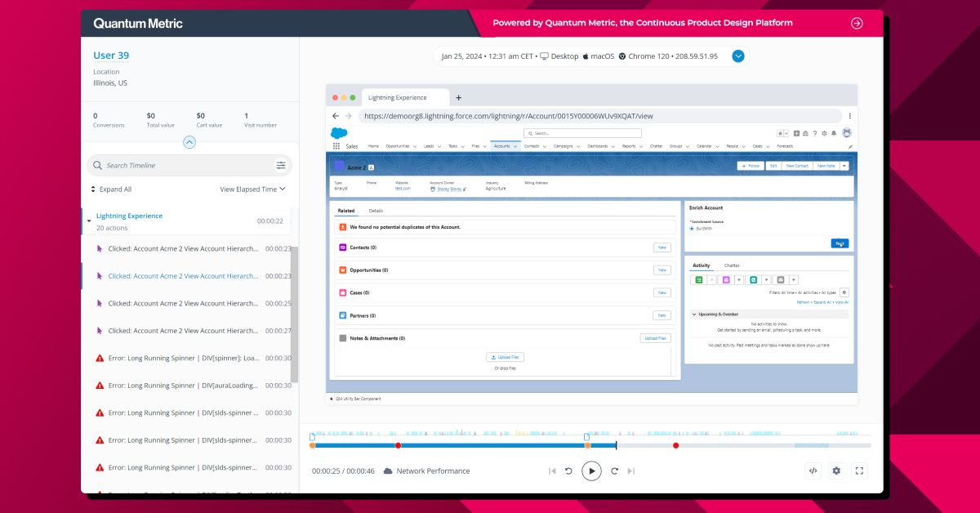The image size is (980, 513).
Task: Open User 39 profile link
Action: tap(111, 56)
